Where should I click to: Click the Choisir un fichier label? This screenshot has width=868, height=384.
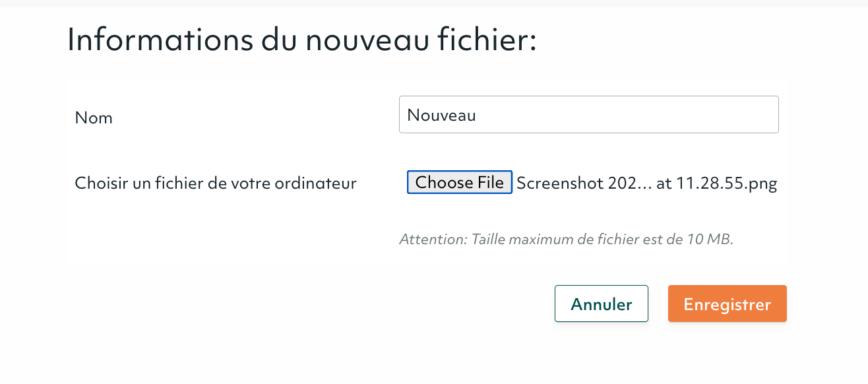(215, 183)
